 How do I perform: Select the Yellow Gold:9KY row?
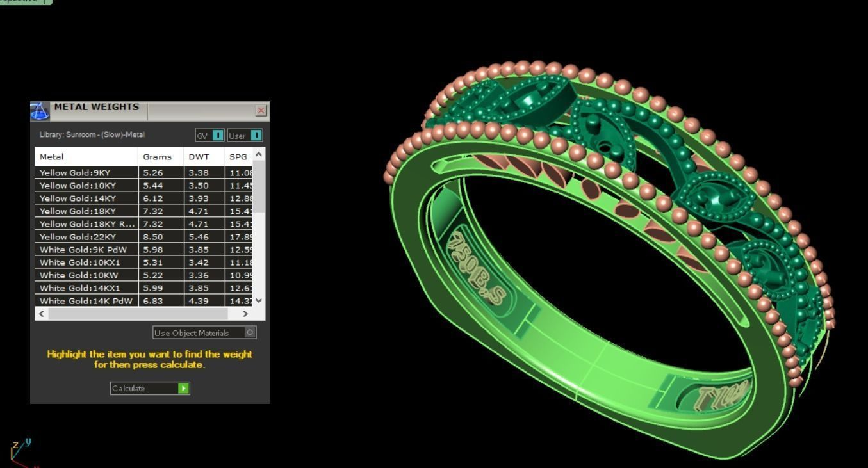point(144,173)
